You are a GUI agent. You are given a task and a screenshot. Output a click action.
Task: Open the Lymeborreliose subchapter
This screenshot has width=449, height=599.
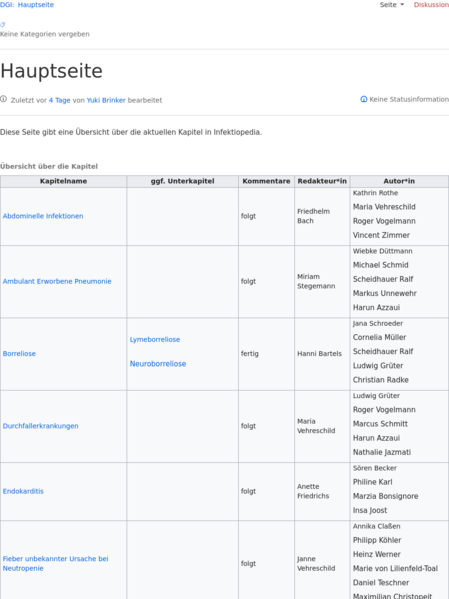tap(155, 340)
